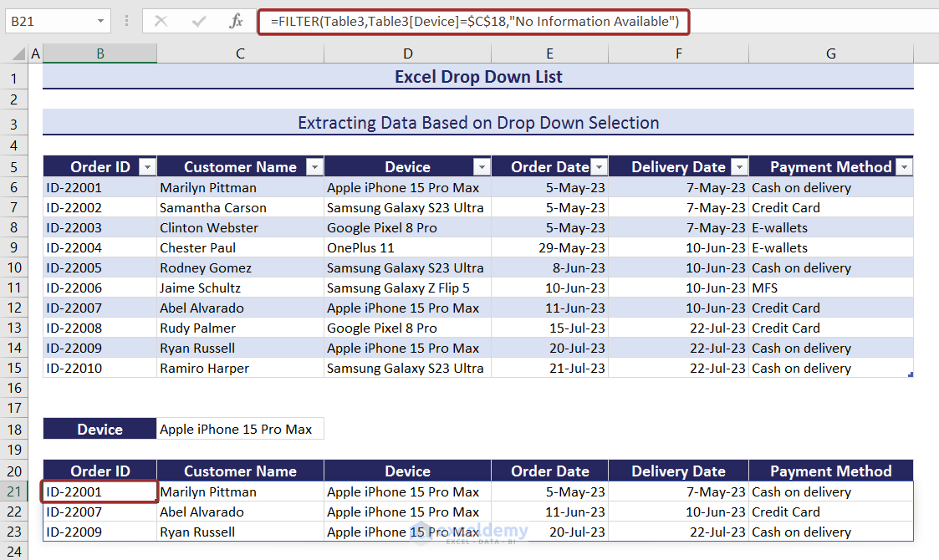Select column B header
939x560 pixels.
[100, 53]
